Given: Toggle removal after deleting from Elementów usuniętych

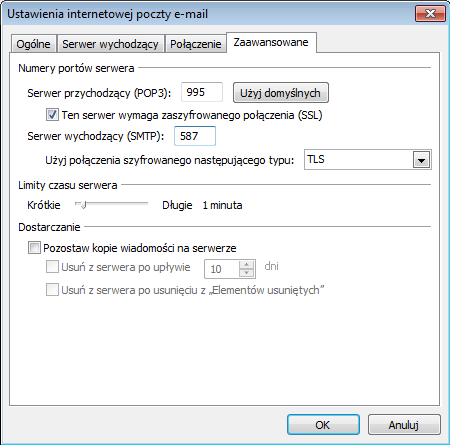Looking at the screenshot, I should pos(52,290).
